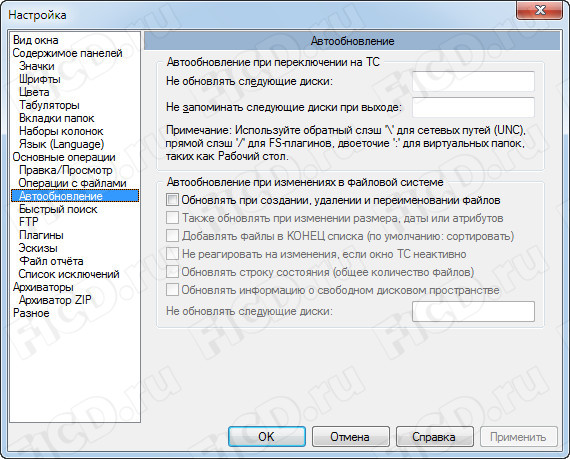The image size is (570, 459).
Task: Select the FTP settings entry
Action: click(x=29, y=222)
